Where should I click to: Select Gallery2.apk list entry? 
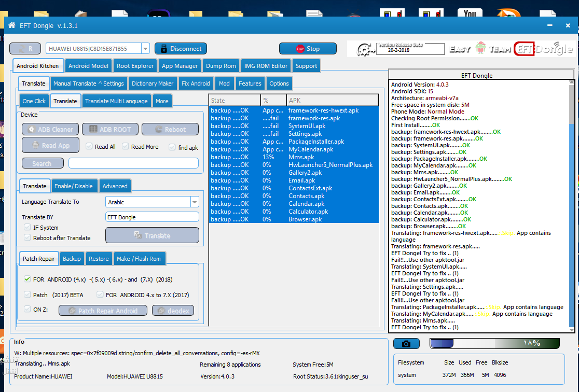[294, 172]
